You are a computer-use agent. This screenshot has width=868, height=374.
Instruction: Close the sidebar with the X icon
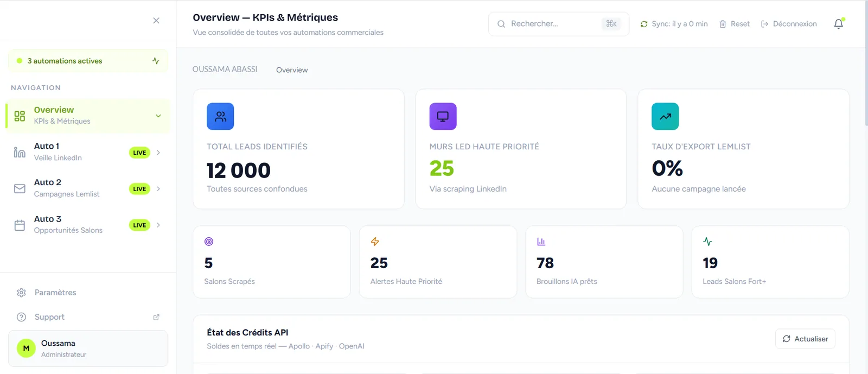(156, 21)
